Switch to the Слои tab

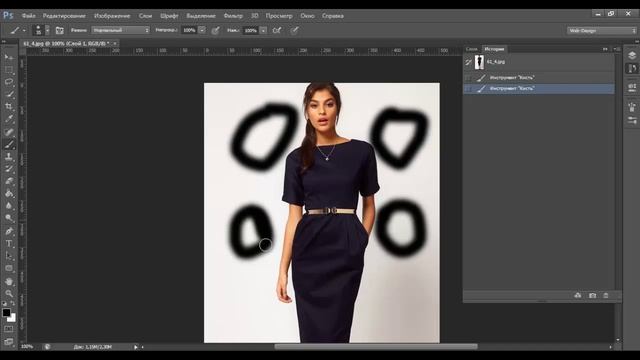click(471, 49)
